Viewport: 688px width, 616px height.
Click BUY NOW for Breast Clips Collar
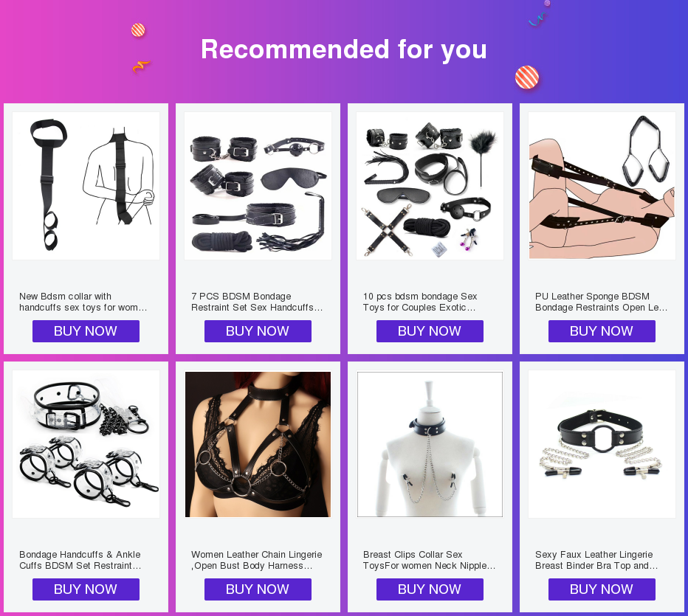coord(430,589)
